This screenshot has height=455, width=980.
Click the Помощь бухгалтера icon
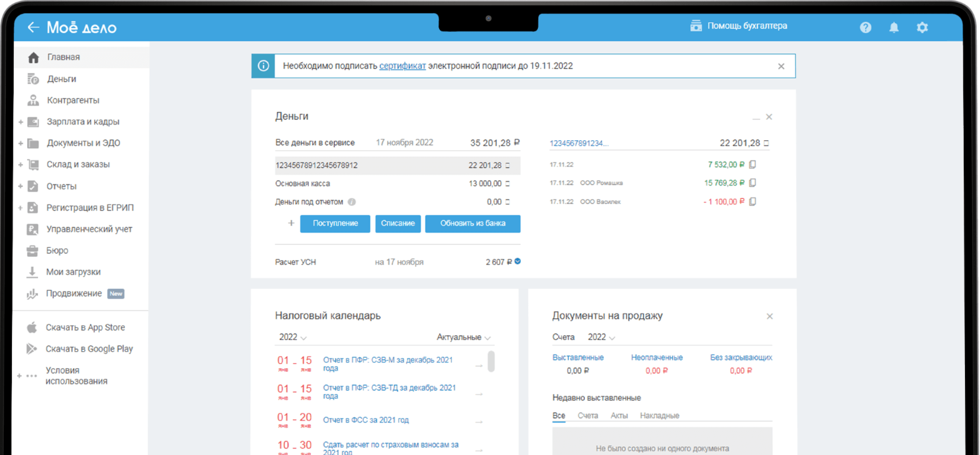coord(696,26)
